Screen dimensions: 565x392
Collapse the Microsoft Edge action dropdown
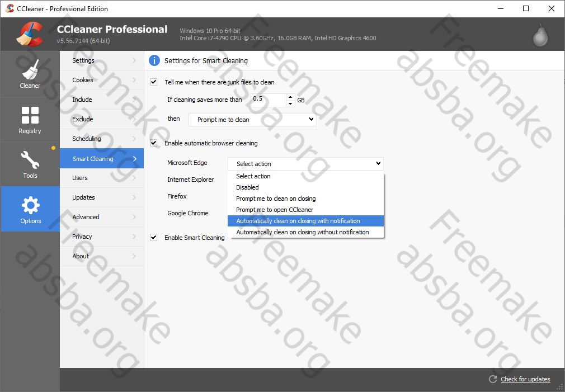tap(305, 164)
